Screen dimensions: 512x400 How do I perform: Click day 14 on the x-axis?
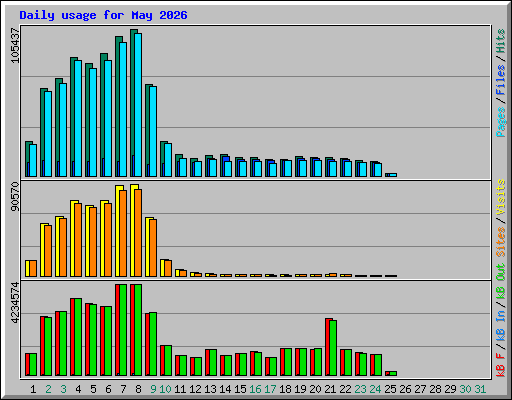pos(225,389)
